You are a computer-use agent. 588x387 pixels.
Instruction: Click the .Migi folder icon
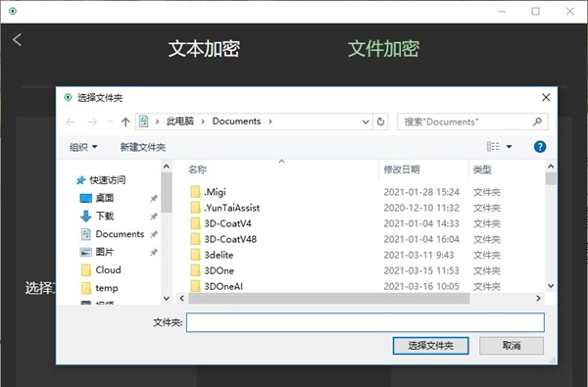coord(195,192)
